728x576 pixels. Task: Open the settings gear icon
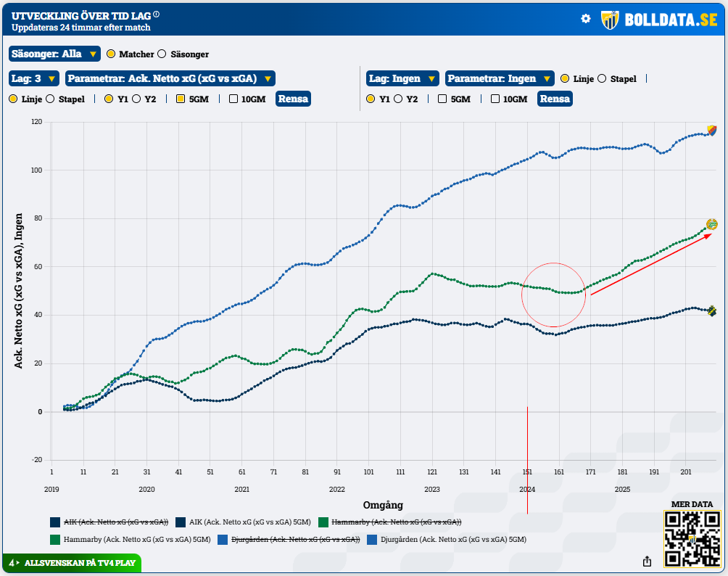[586, 19]
